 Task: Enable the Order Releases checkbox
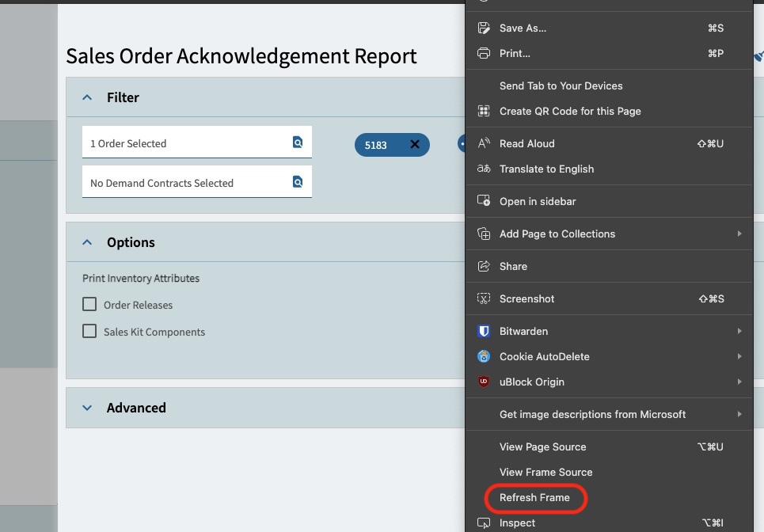(89, 304)
